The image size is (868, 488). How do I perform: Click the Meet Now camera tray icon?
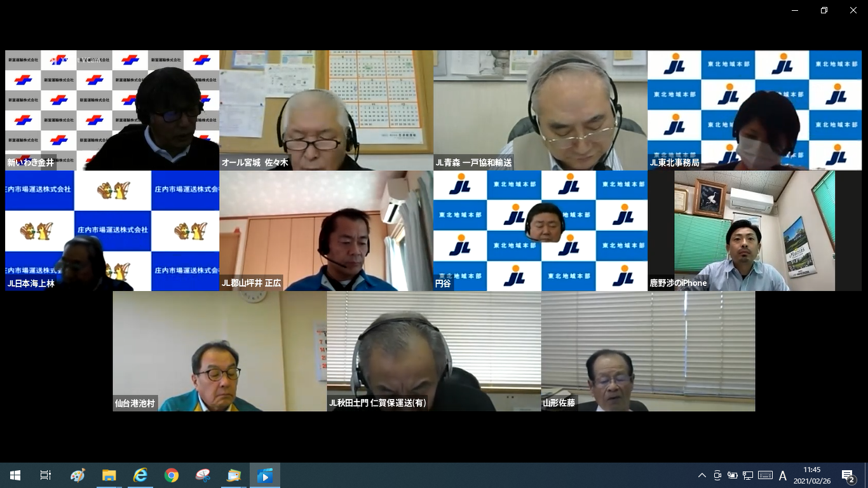click(717, 475)
